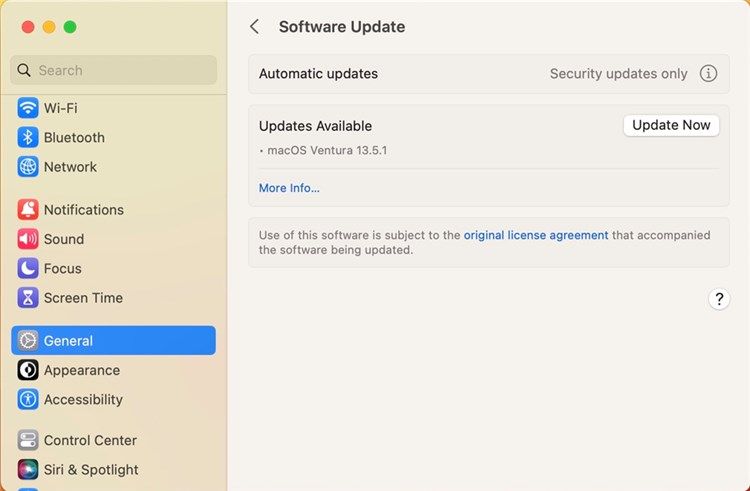This screenshot has width=750, height=491.
Task: Open the Appearance sidebar item
Action: tap(82, 370)
